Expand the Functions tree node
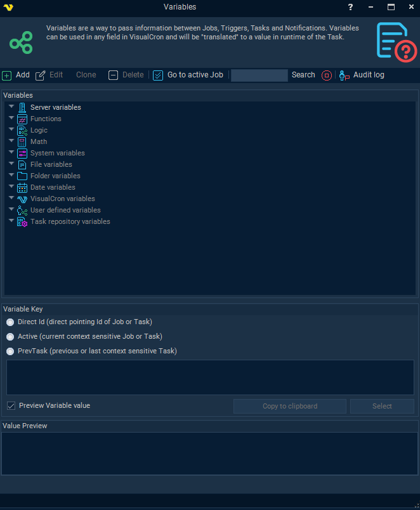420x510 pixels. [x=11, y=118]
